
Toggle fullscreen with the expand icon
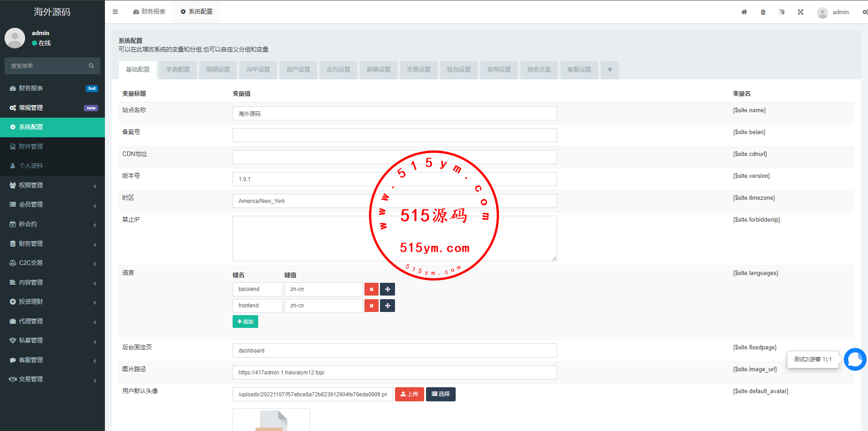coord(800,12)
